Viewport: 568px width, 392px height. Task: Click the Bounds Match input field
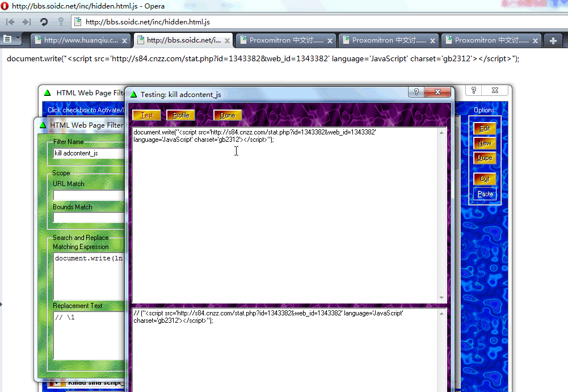click(89, 217)
